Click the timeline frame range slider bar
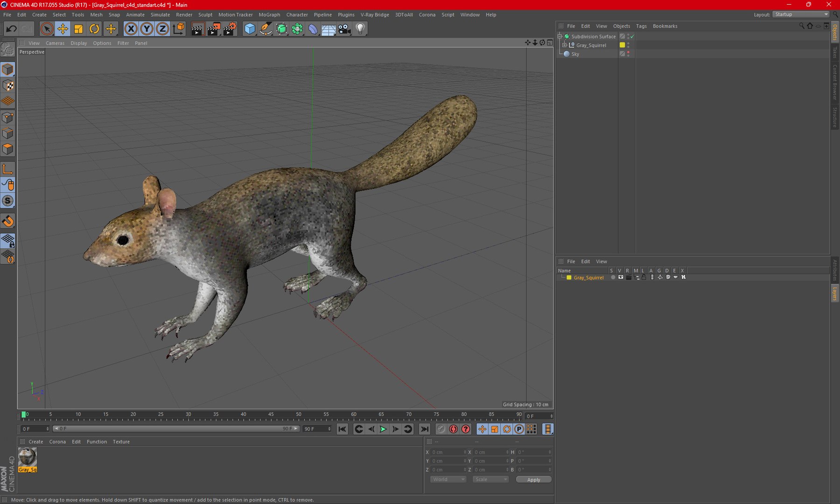Image resolution: width=840 pixels, height=504 pixels. click(176, 428)
